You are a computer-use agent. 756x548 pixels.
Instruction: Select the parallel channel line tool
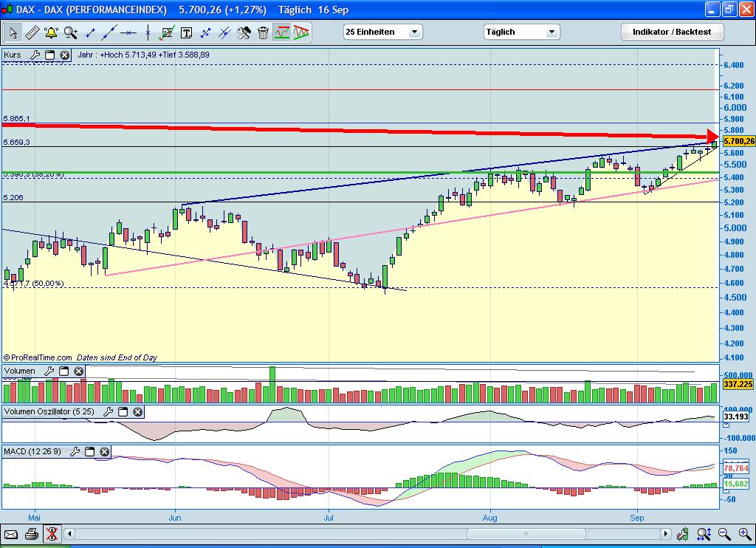coord(224,32)
